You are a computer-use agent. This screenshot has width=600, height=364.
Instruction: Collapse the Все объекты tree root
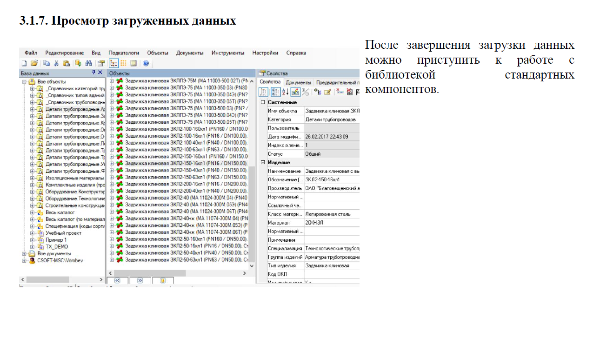[24, 82]
